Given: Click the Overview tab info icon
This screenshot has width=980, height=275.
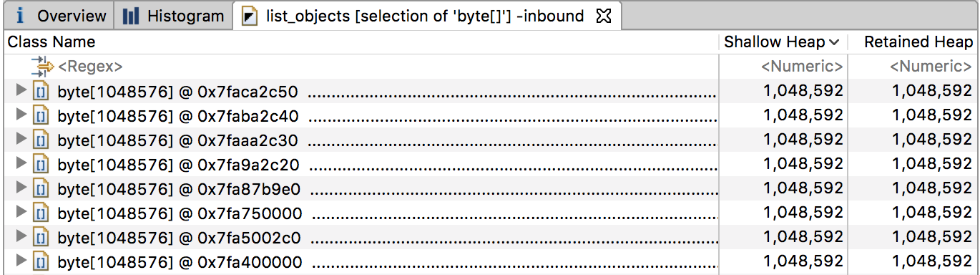Looking at the screenshot, I should click(21, 15).
